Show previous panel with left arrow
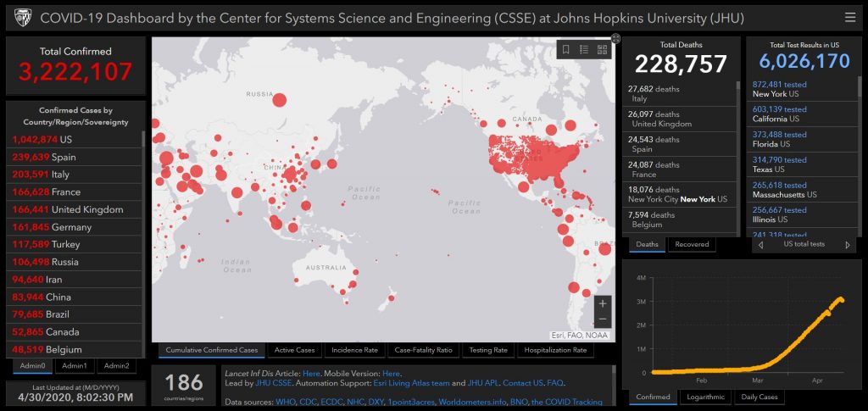This screenshot has width=868, height=411. tap(759, 245)
